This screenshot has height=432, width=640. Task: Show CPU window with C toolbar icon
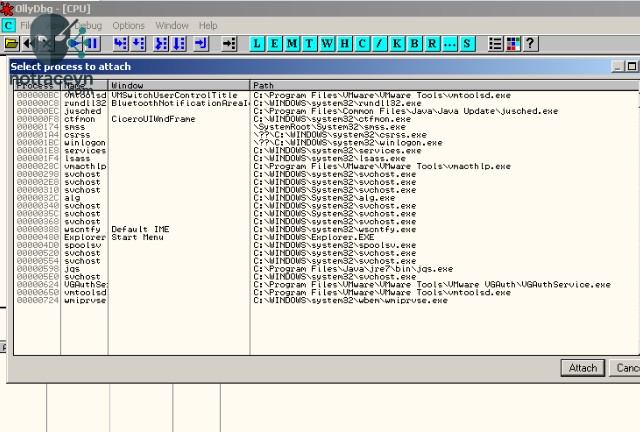[362, 44]
